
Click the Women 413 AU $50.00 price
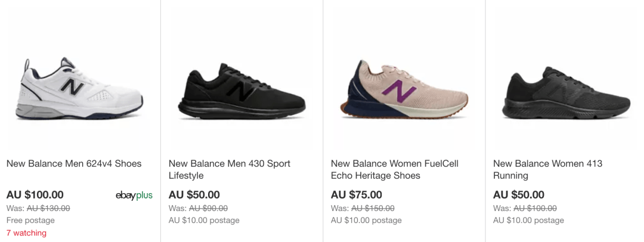pyautogui.click(x=519, y=195)
